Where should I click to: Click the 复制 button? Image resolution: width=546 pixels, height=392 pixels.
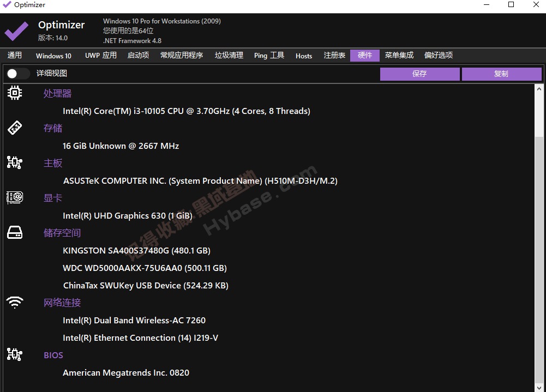(501, 74)
